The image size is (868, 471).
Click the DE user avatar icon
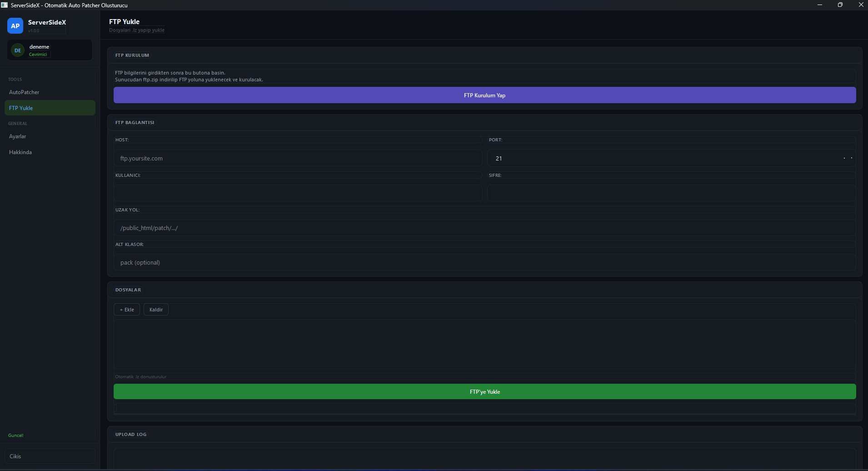pos(18,50)
